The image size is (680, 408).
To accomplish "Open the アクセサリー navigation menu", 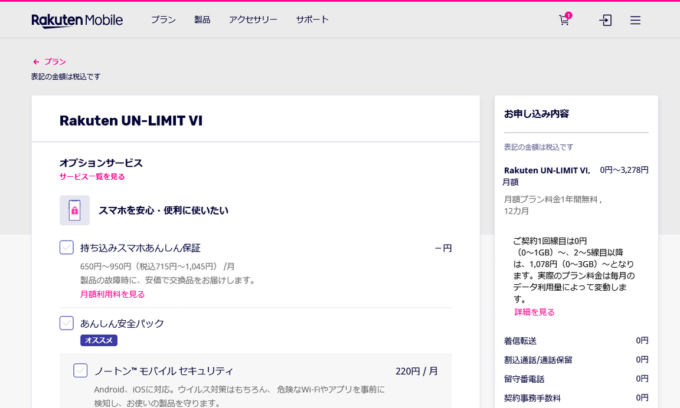I will [x=253, y=20].
